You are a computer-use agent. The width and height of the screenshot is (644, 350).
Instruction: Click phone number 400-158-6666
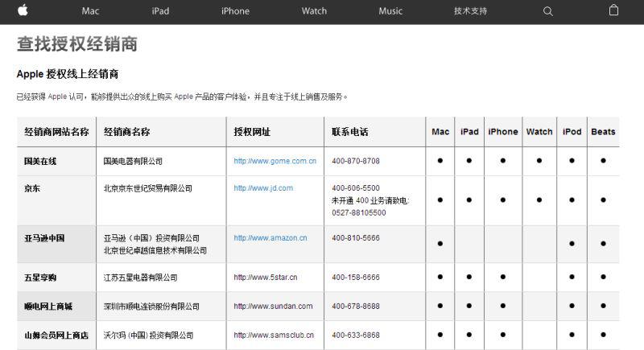pyautogui.click(x=356, y=277)
